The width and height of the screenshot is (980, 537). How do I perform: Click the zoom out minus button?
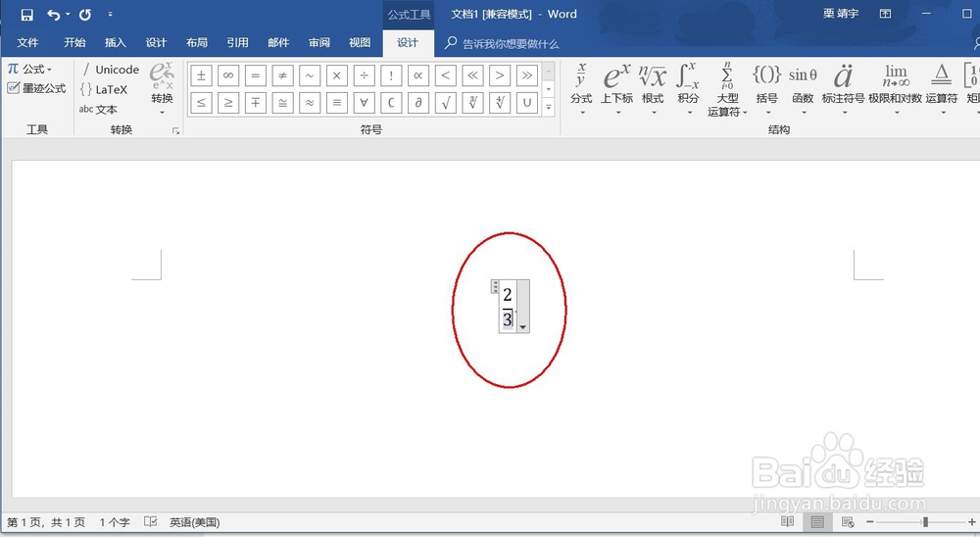869,521
